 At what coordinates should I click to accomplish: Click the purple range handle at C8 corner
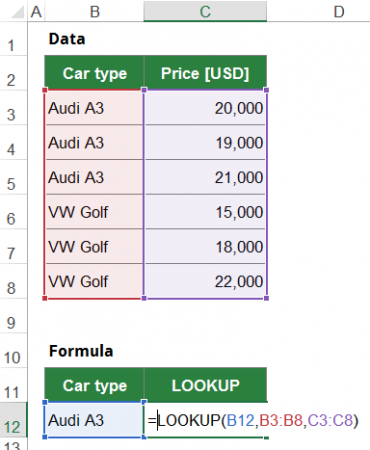[266, 298]
